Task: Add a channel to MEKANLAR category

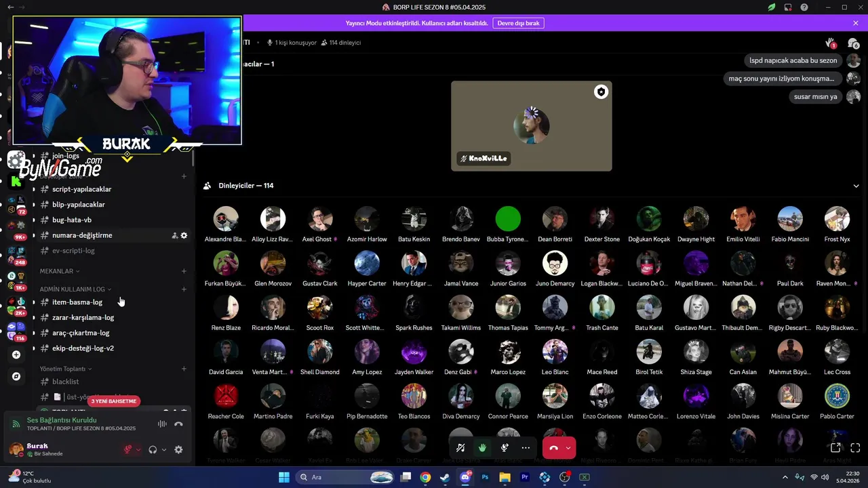Action: (x=184, y=271)
